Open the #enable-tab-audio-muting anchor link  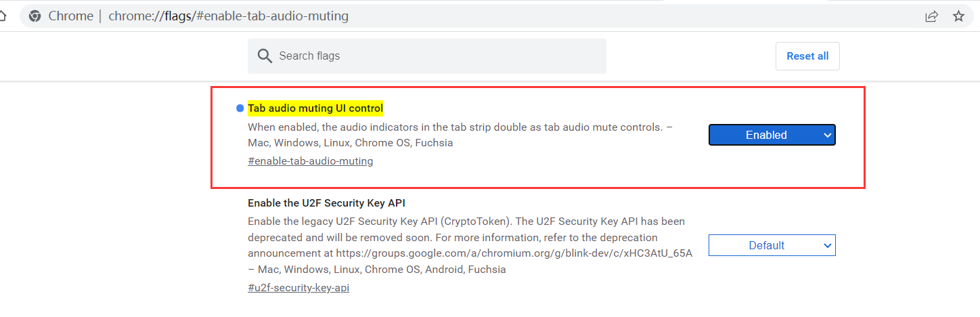click(x=310, y=161)
